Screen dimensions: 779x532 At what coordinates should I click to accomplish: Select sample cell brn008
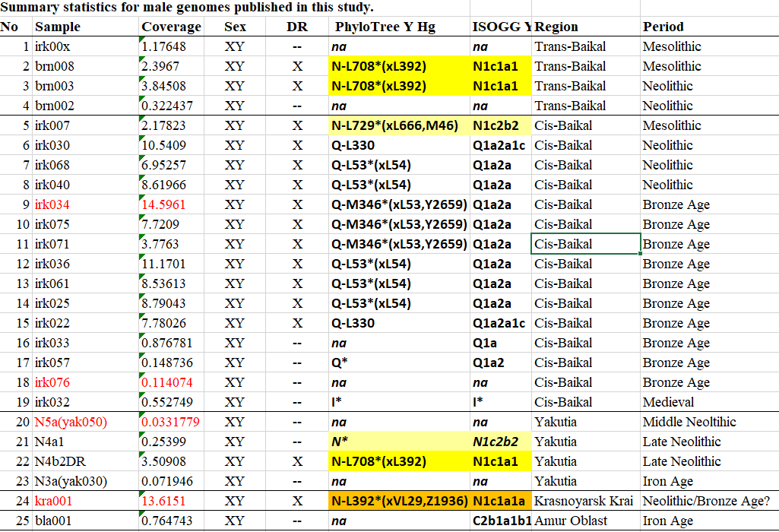[85, 66]
